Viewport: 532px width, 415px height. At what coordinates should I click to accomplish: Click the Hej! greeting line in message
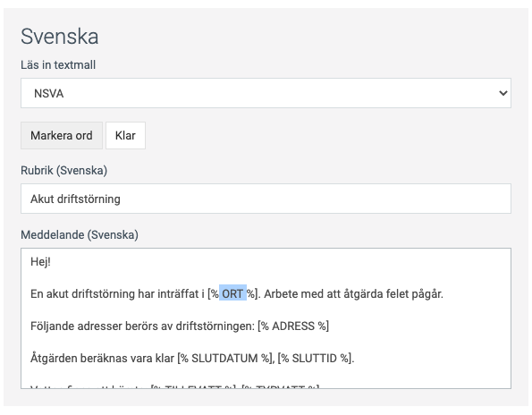click(x=40, y=262)
